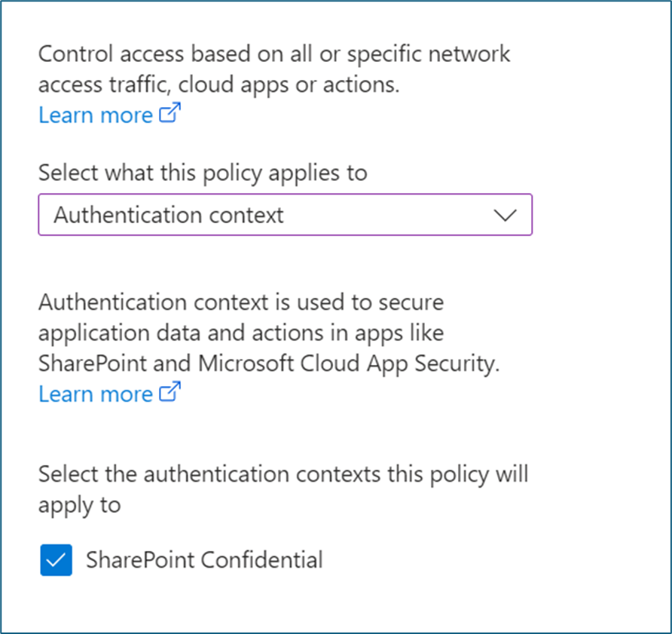Click 'Select the authentication contexts' heading text

click(283, 474)
